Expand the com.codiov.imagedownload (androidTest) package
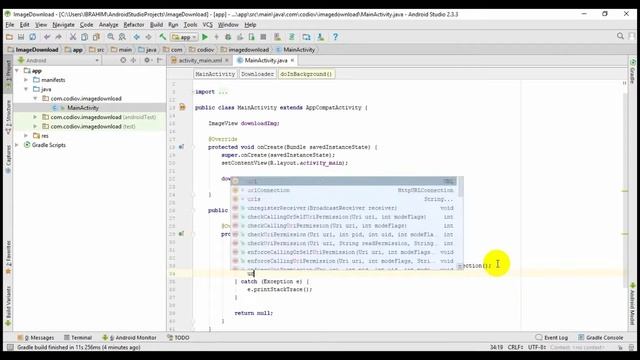Viewport: 640px width, 360px height. pyautogui.click(x=35, y=117)
